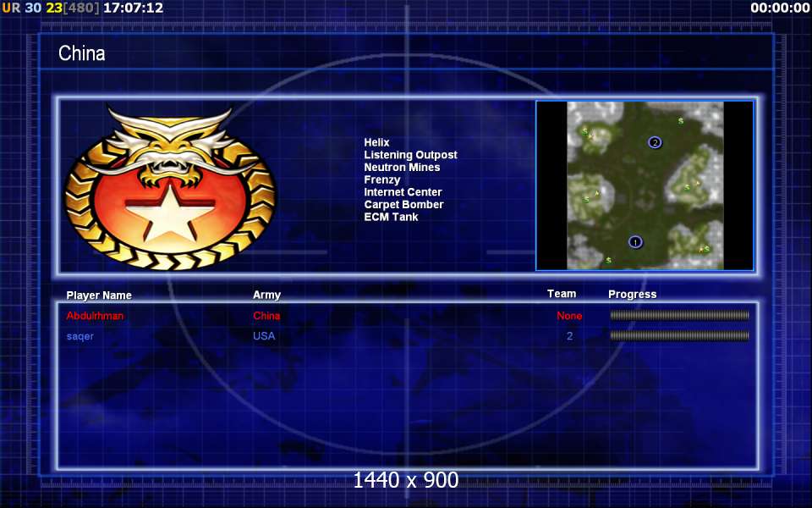Click start position marker 1 on minimap
The width and height of the screenshot is (812, 508).
pyautogui.click(x=635, y=242)
